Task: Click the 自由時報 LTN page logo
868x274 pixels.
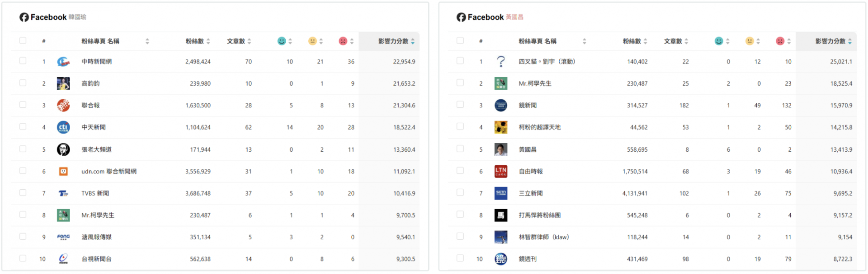Action: coord(500,171)
